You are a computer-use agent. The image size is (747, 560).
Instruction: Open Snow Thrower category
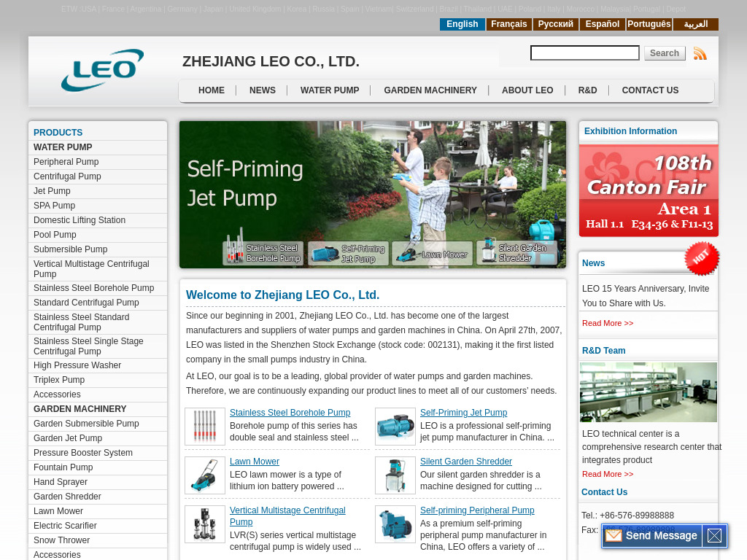[x=61, y=540]
